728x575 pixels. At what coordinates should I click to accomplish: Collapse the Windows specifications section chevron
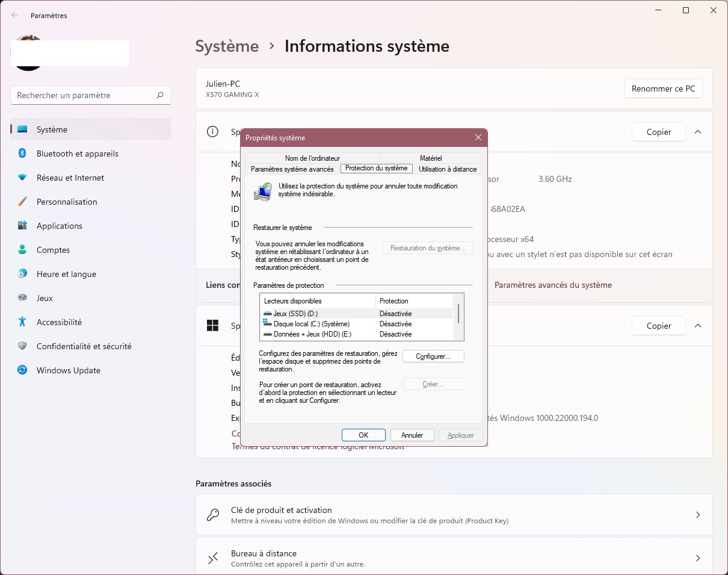698,326
